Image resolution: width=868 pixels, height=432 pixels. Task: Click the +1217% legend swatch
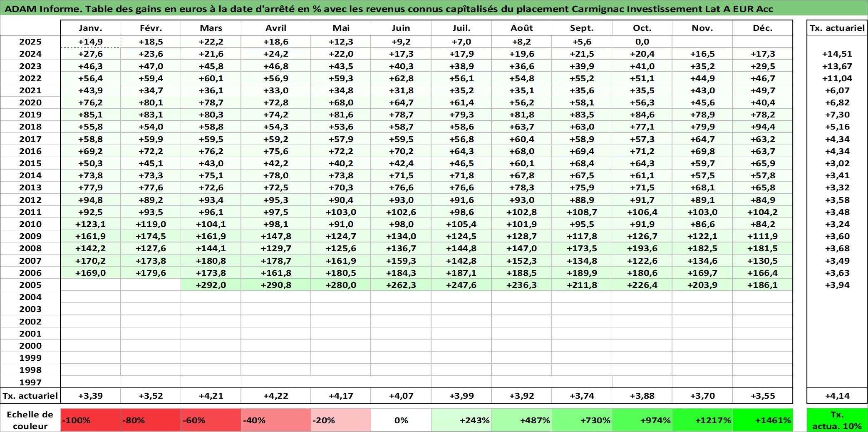(x=702, y=420)
